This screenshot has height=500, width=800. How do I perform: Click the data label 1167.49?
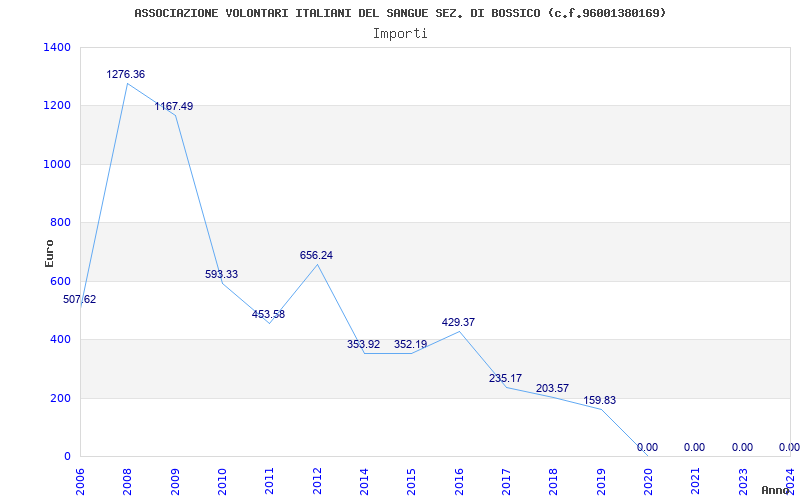coord(174,107)
